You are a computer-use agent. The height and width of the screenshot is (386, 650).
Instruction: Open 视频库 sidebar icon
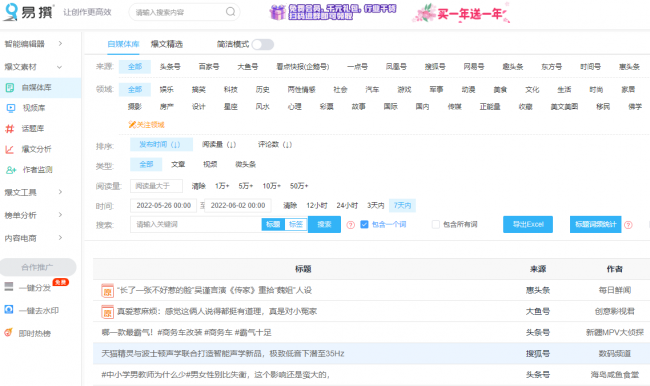coord(11,108)
